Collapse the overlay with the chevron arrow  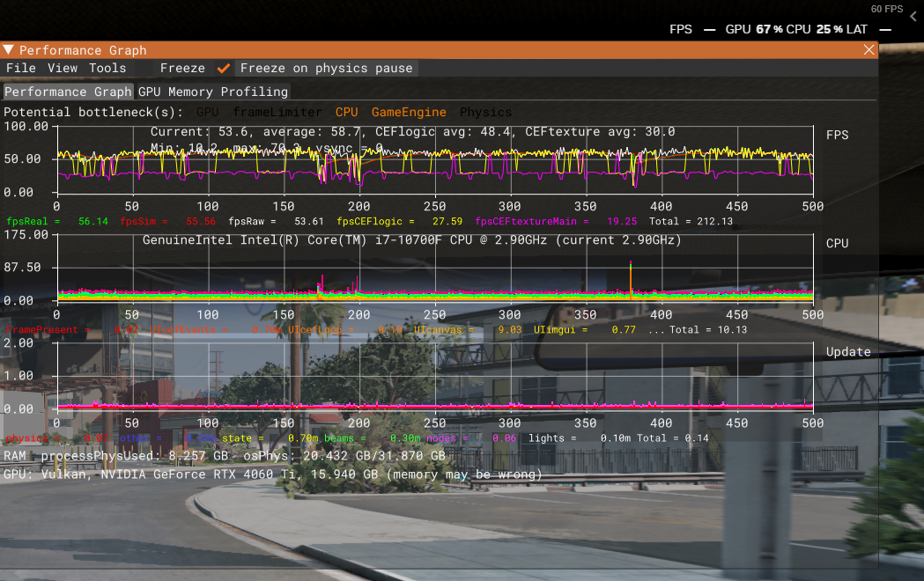(914, 17)
